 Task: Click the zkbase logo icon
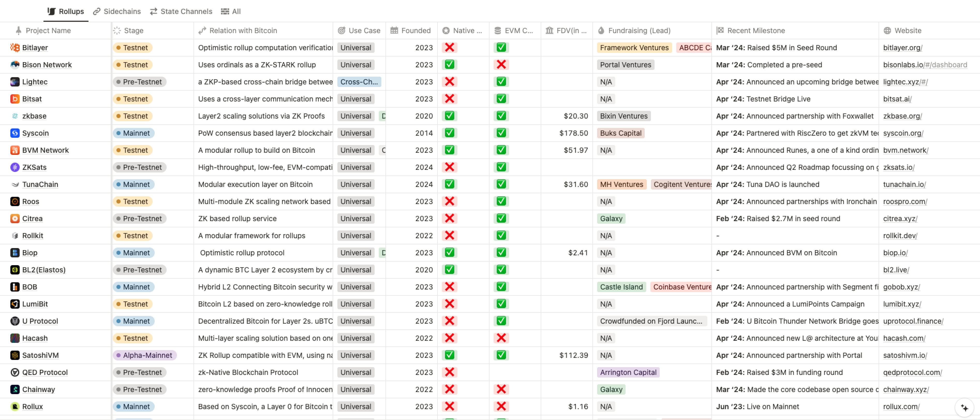tap(15, 116)
